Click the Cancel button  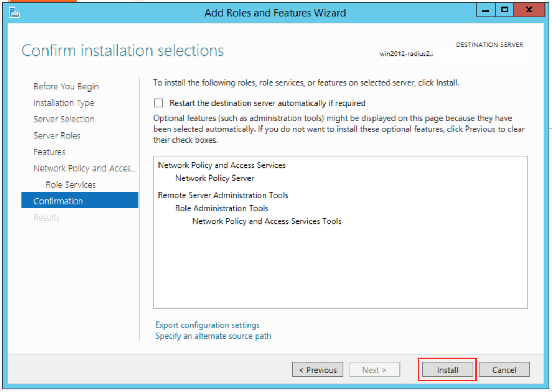point(504,369)
